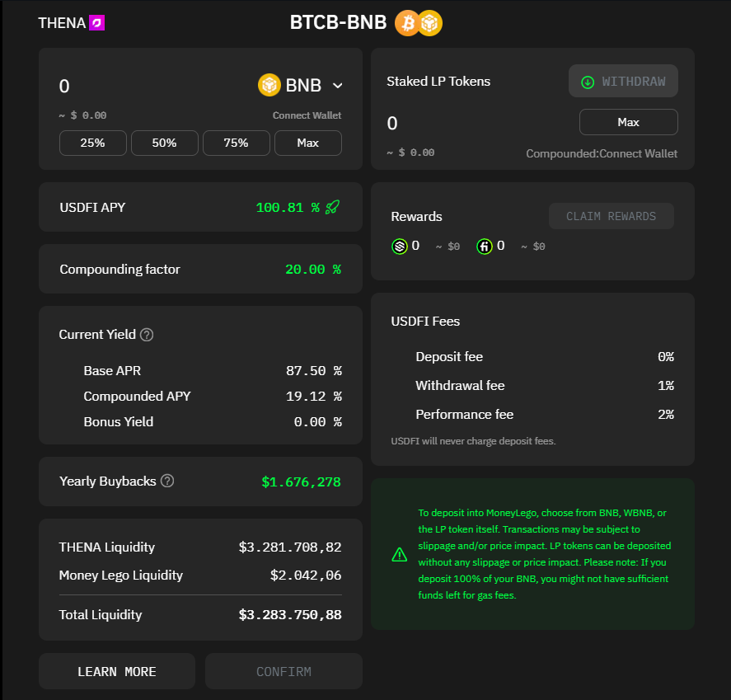Click the download arrow icon on Withdraw button
Viewport: 731px width, 700px height.
pos(587,82)
